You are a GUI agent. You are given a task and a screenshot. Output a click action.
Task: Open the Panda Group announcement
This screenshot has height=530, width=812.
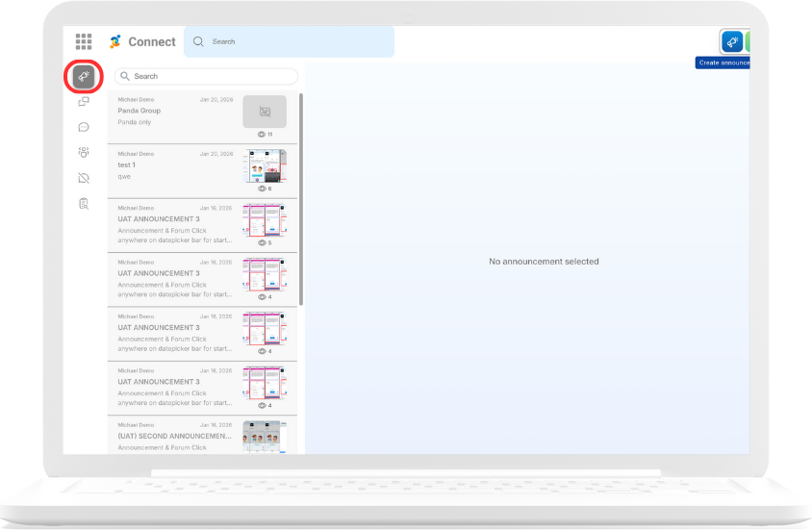pyautogui.click(x=173, y=115)
